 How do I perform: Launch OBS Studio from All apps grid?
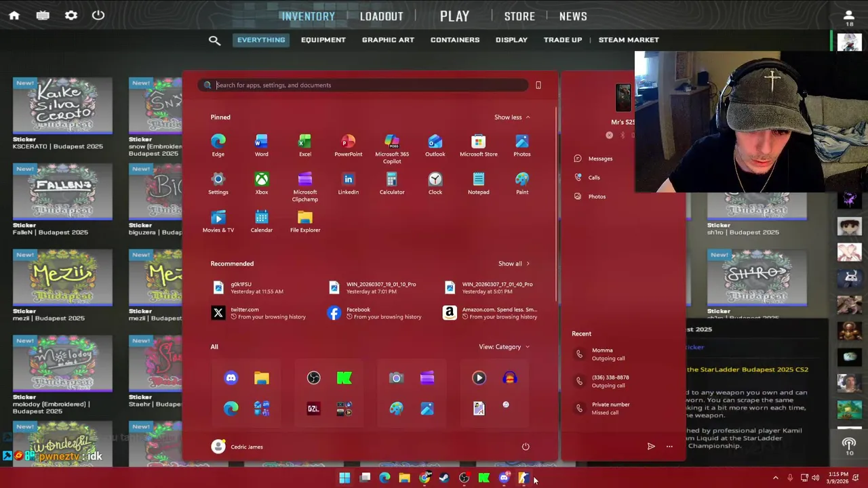(x=313, y=378)
